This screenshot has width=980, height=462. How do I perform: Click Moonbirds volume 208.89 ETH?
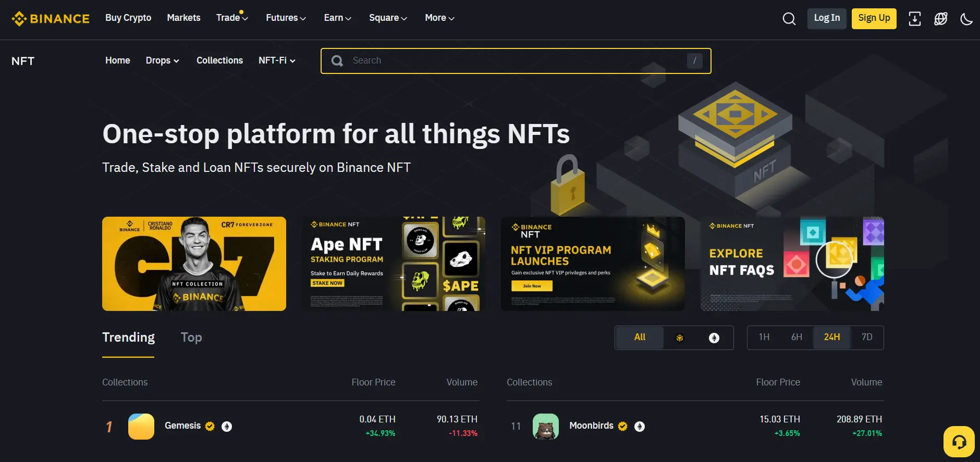coord(859,419)
